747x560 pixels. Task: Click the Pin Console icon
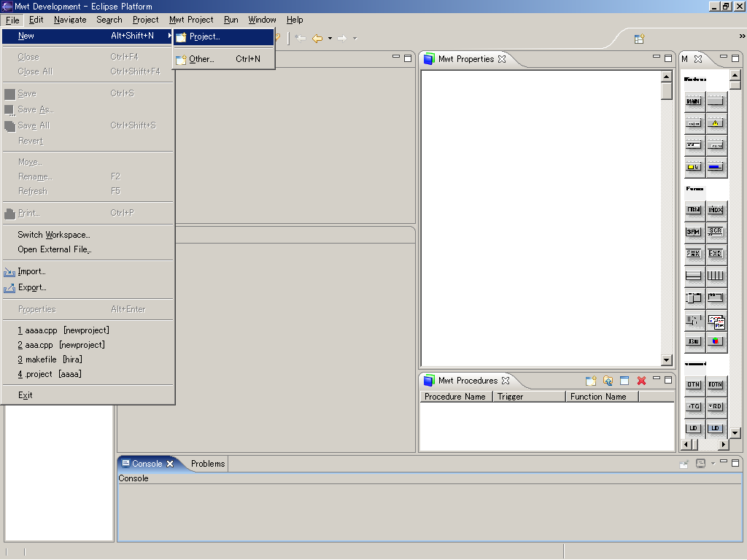[684, 463]
